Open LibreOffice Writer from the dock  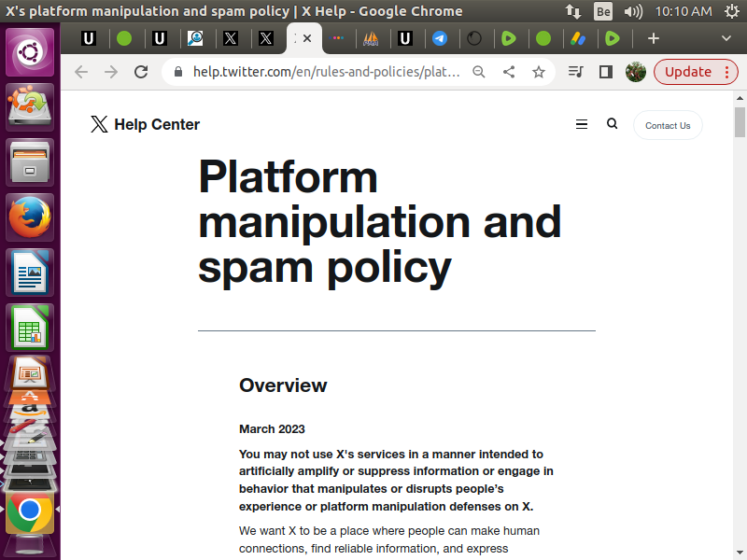point(31,273)
